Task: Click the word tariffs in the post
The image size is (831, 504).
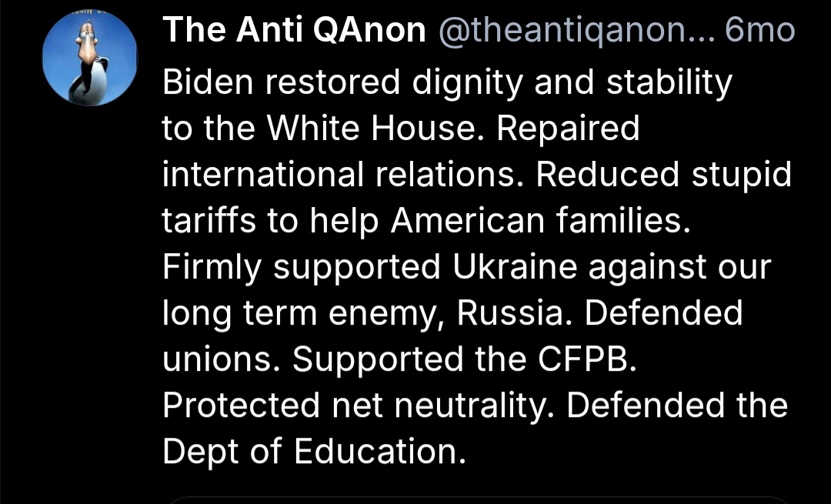Action: point(209,221)
